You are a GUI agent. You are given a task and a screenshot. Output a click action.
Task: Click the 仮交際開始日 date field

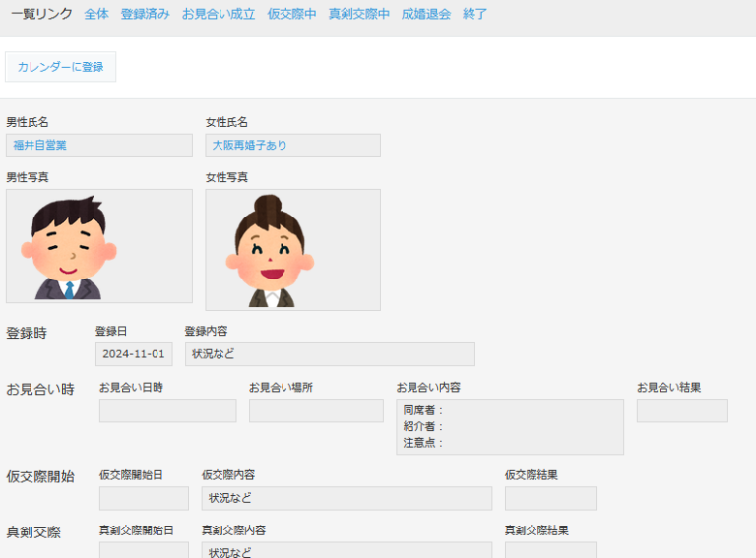144,498
